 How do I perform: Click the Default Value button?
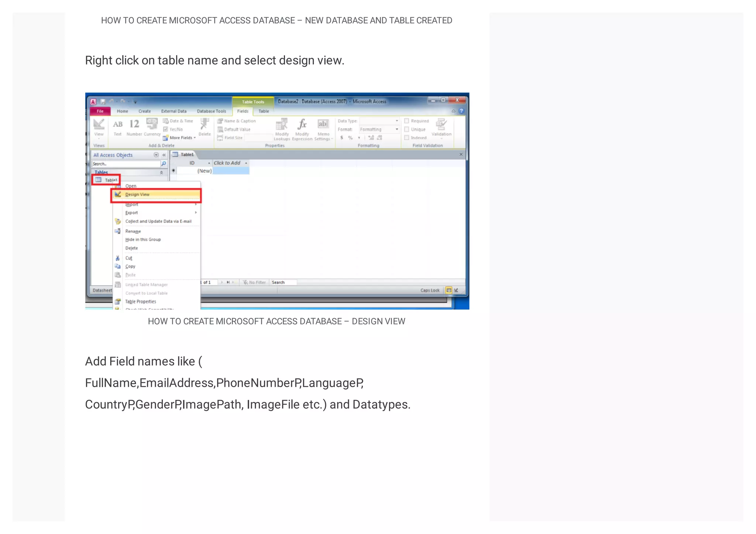click(234, 130)
